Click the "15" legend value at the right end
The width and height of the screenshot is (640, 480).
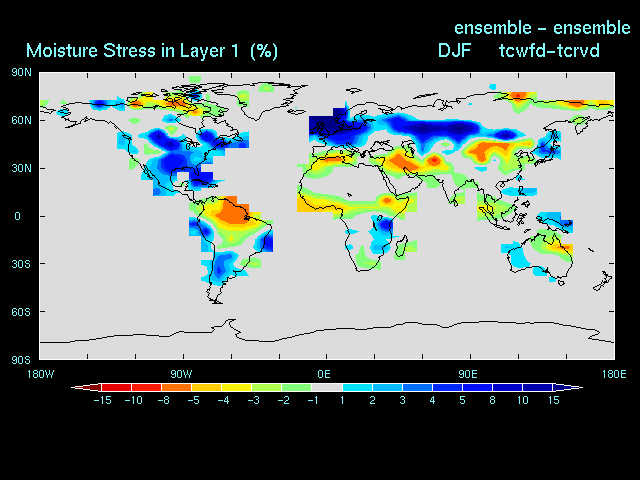(x=553, y=400)
